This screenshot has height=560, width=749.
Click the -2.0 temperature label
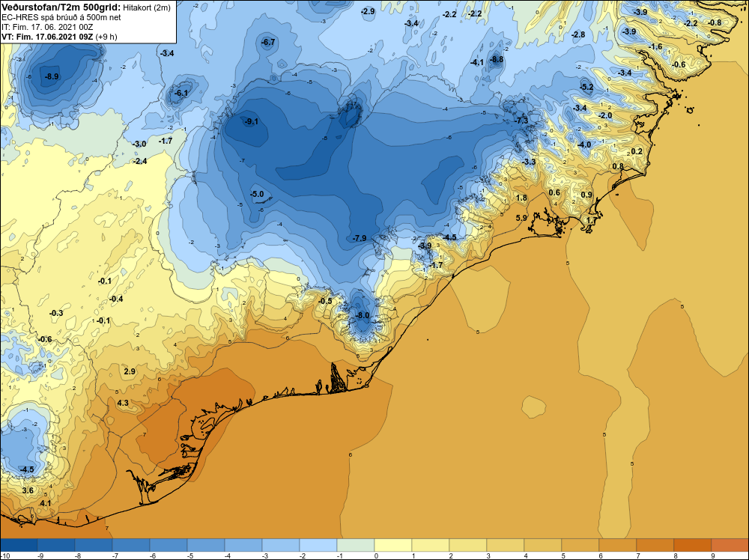[605, 116]
